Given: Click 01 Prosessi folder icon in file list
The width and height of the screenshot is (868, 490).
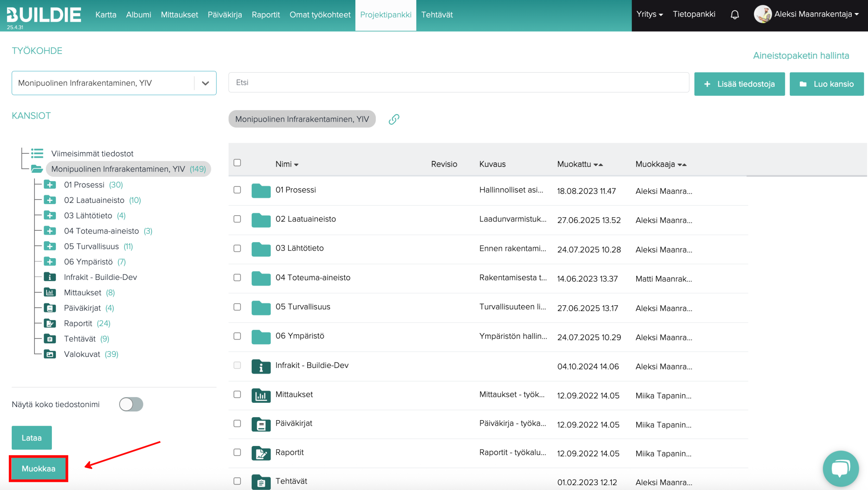Looking at the screenshot, I should [x=261, y=191].
